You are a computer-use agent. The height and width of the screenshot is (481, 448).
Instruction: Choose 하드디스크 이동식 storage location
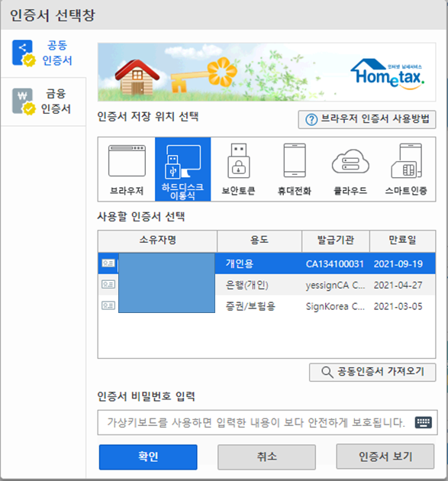pos(182,169)
